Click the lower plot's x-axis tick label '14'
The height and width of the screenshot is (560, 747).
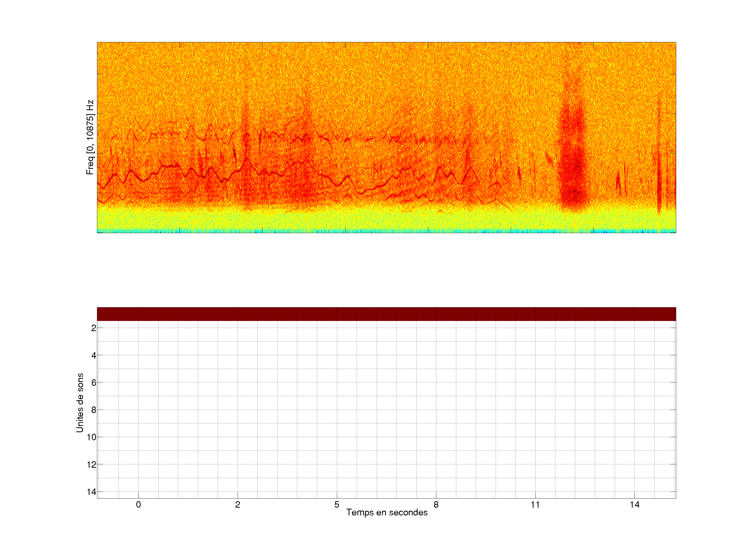point(634,505)
